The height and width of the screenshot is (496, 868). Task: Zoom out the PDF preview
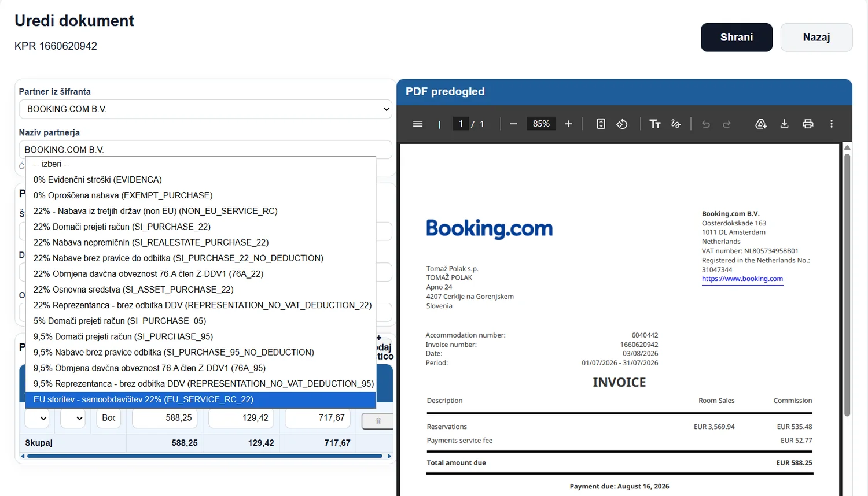tap(513, 124)
